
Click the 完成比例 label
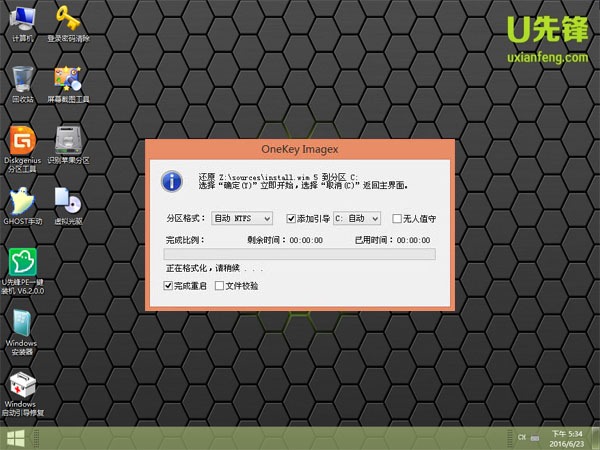[x=185, y=240]
